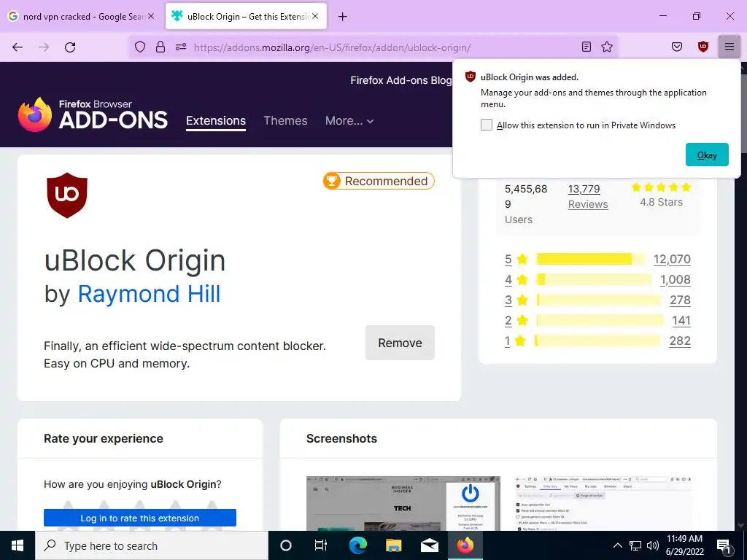This screenshot has width=747, height=560.
Task: Open second screenshot thumbnail with settings
Action: click(x=603, y=503)
